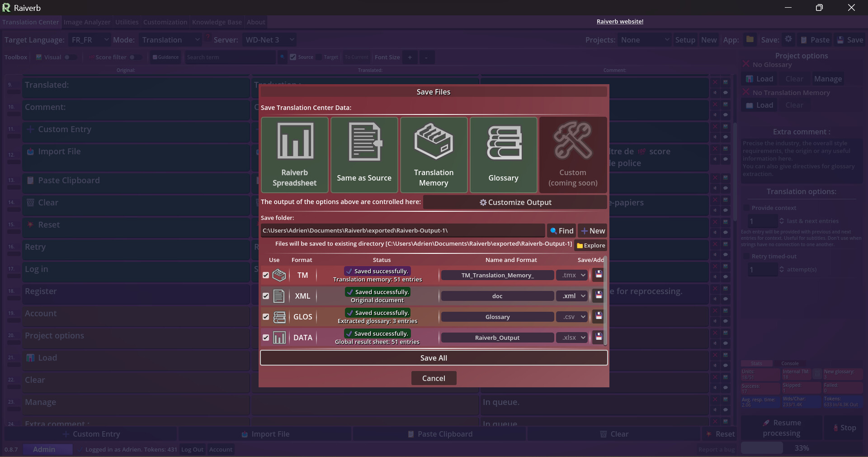Open the .tmx format dropdown for TM
The height and width of the screenshot is (457, 868).
click(572, 275)
